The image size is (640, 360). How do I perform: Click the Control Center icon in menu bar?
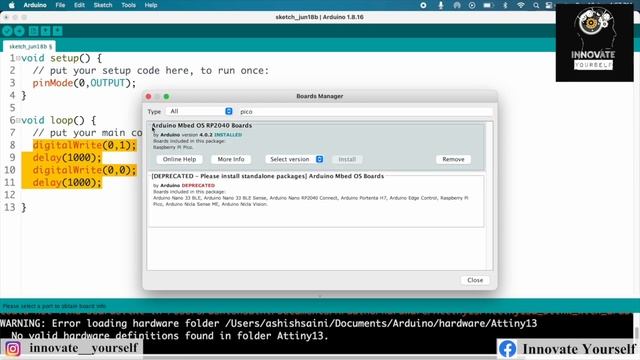549,5
